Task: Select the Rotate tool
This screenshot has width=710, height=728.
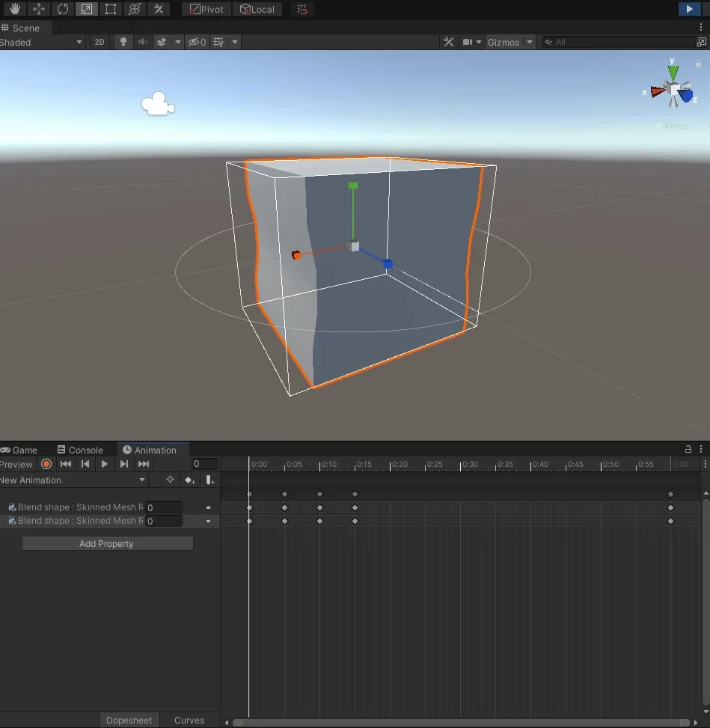Action: 62,9
